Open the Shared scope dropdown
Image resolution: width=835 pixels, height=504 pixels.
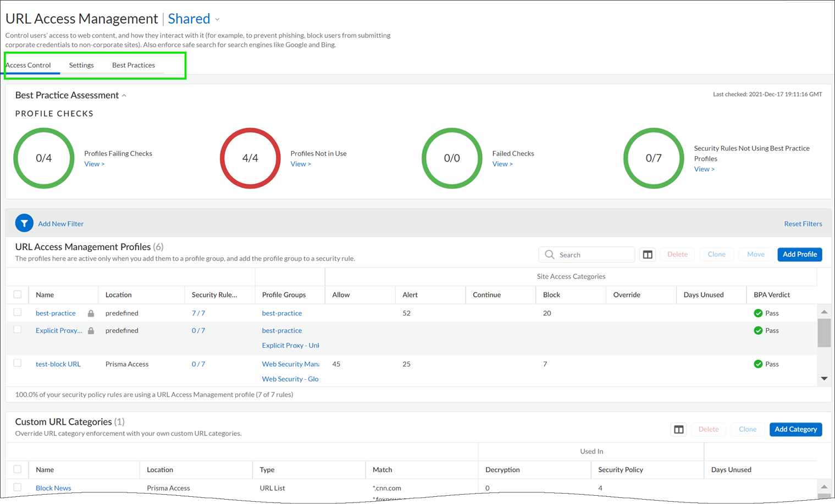coord(218,19)
